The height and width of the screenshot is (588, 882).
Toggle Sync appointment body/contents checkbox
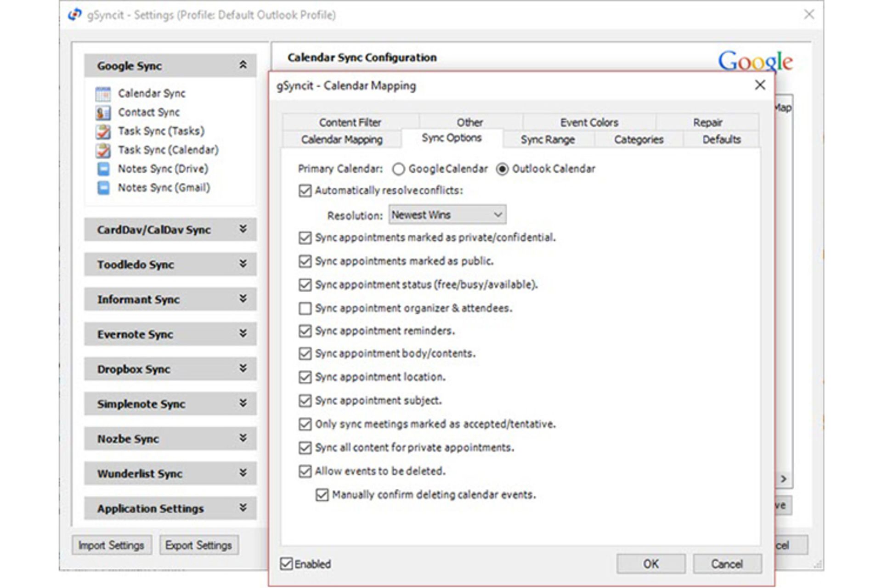tap(305, 353)
